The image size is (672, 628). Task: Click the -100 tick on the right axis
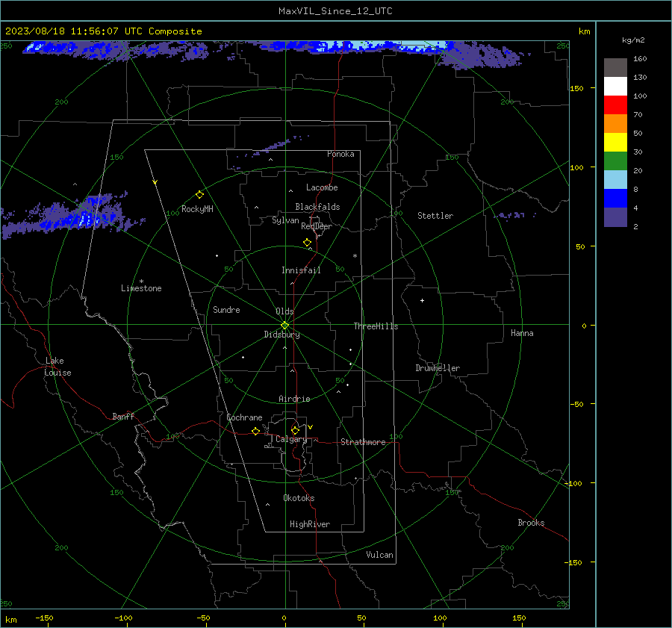point(573,483)
